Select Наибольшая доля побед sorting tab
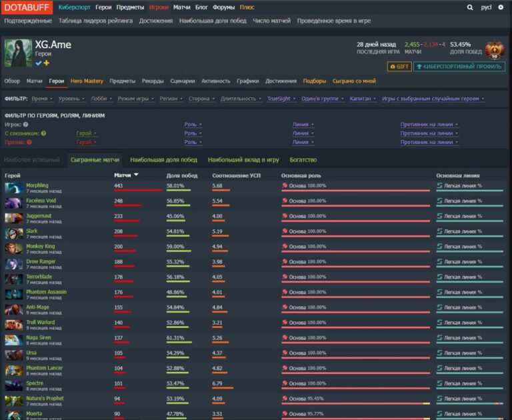 coord(163,160)
